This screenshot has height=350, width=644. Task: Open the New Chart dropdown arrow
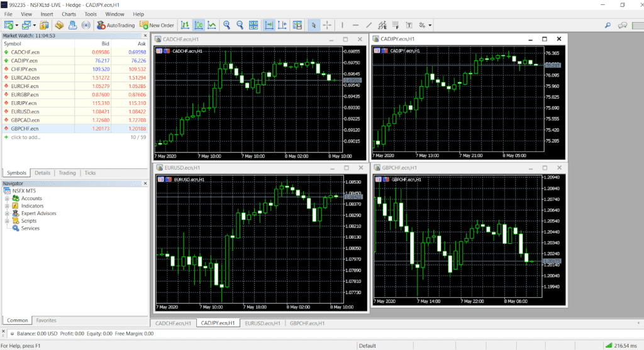16,25
